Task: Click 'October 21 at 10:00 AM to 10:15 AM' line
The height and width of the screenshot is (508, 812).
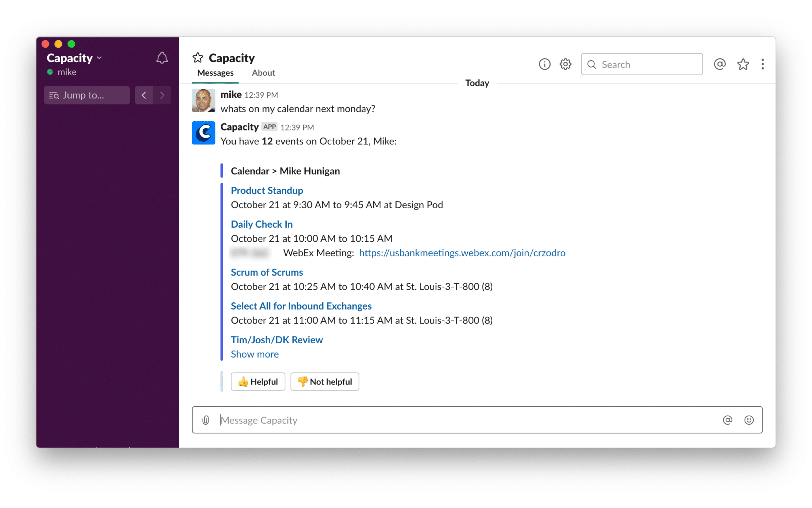Action: pos(311,238)
